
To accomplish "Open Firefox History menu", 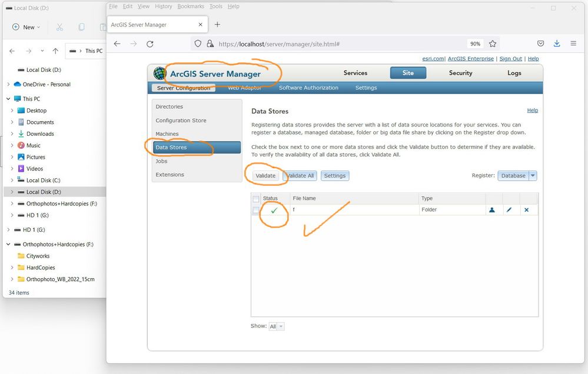I will pyautogui.click(x=164, y=6).
